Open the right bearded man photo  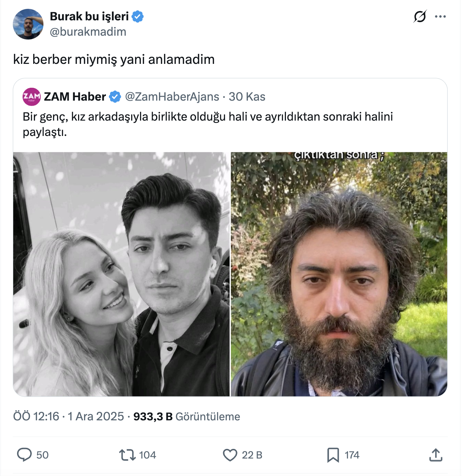339,274
